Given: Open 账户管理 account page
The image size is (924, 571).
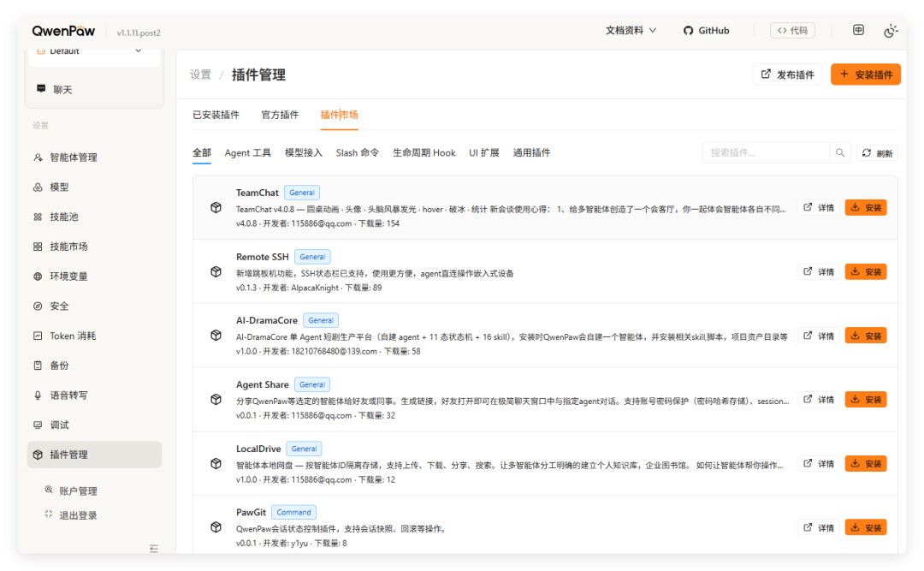Looking at the screenshot, I should pyautogui.click(x=71, y=491).
